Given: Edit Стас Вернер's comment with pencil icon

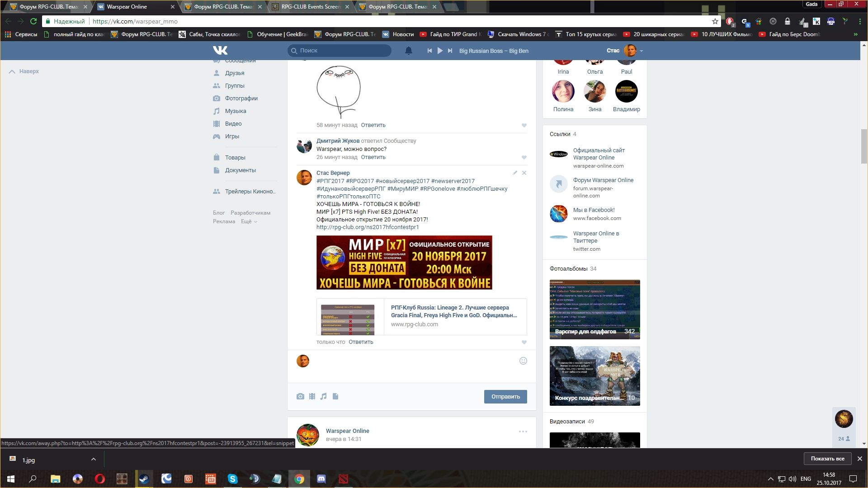Looking at the screenshot, I should tap(515, 173).
